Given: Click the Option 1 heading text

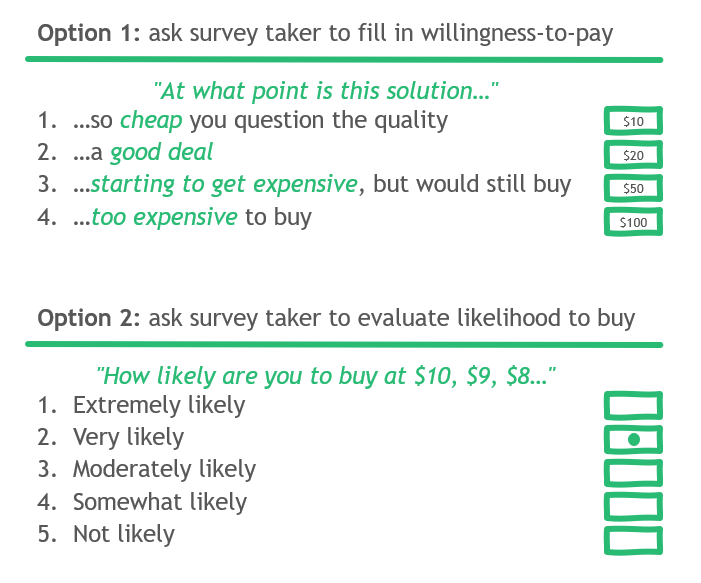Looking at the screenshot, I should click(x=325, y=33).
